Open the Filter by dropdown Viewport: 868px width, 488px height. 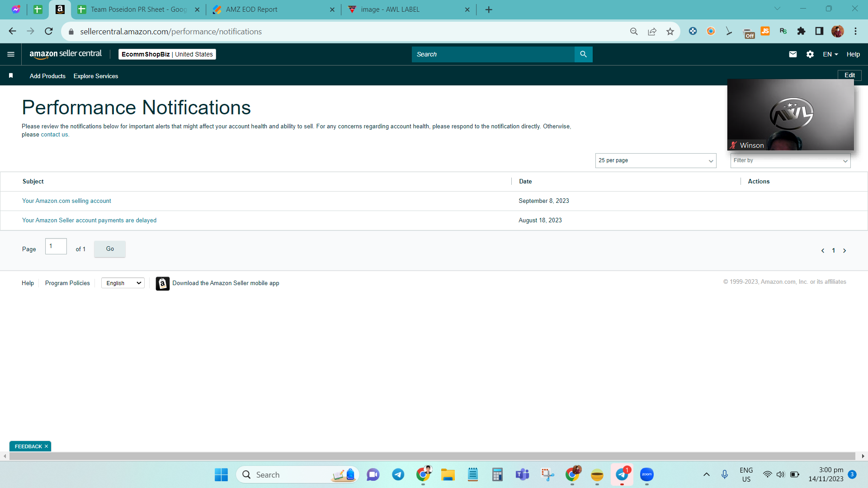click(x=790, y=160)
